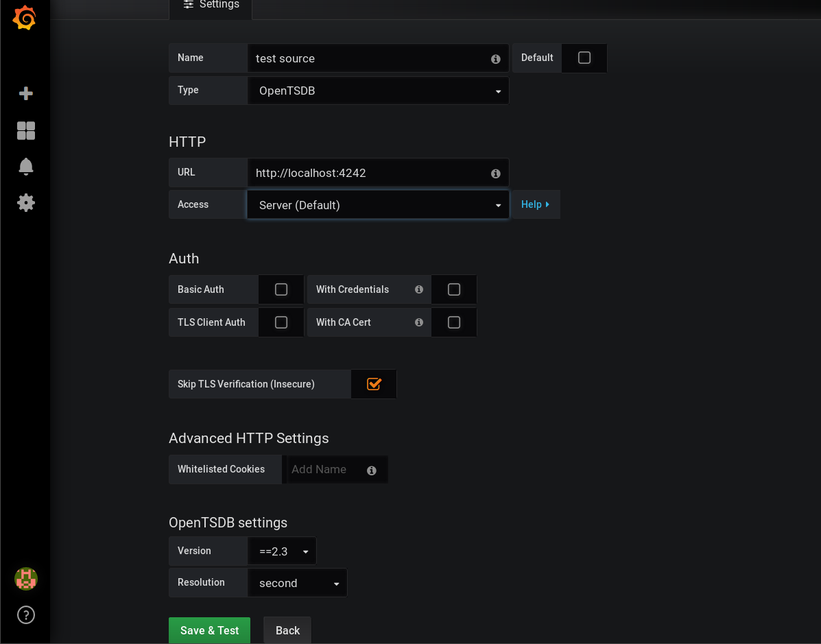Image resolution: width=821 pixels, height=644 pixels.
Task: Click the info icon next to the URL field
Action: click(x=495, y=174)
